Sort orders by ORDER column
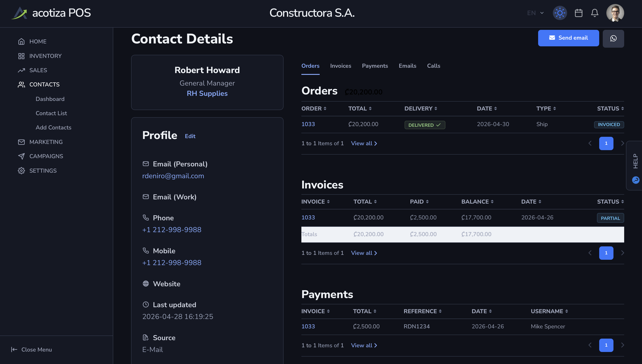642x364 pixels. (x=314, y=108)
